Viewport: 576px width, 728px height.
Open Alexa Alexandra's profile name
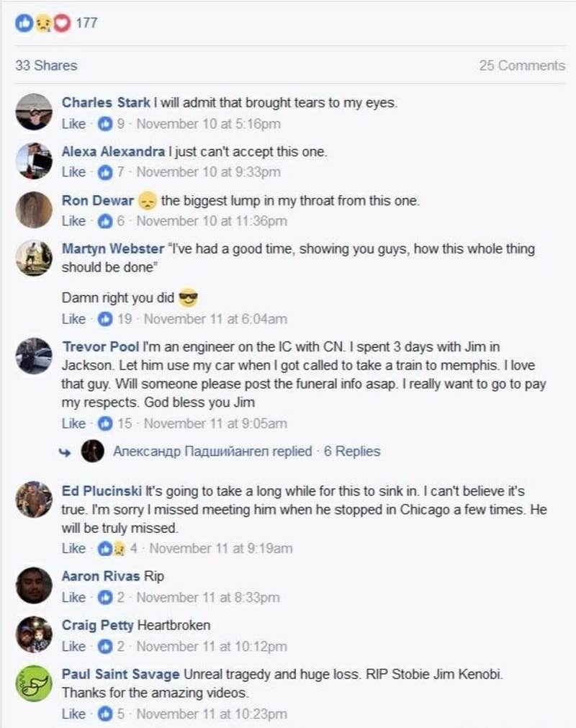coord(113,152)
